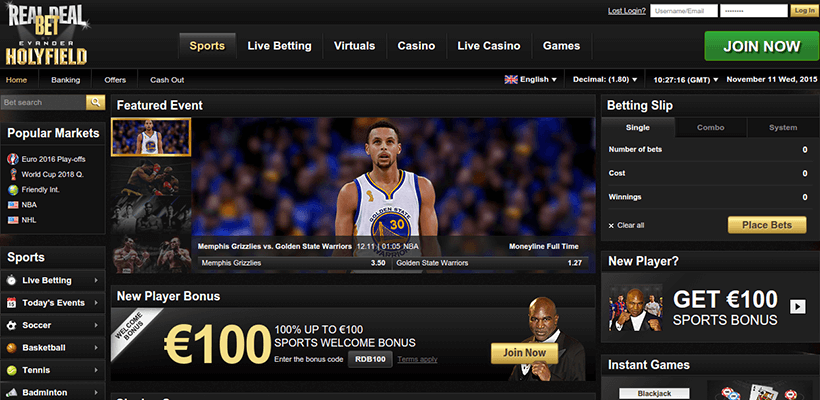Screen dimensions: 820x400
Task: Click the RDB100 bonus code box
Action: (370, 359)
